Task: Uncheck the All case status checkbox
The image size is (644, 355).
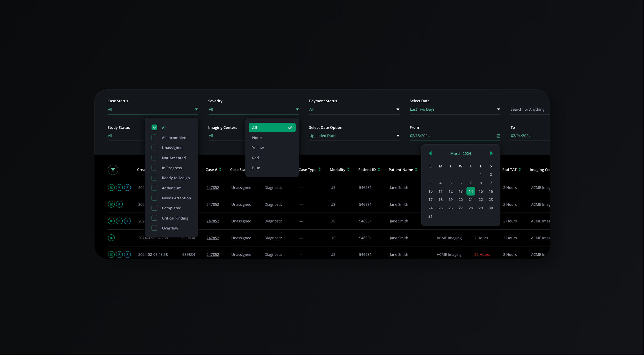Action: (x=154, y=128)
